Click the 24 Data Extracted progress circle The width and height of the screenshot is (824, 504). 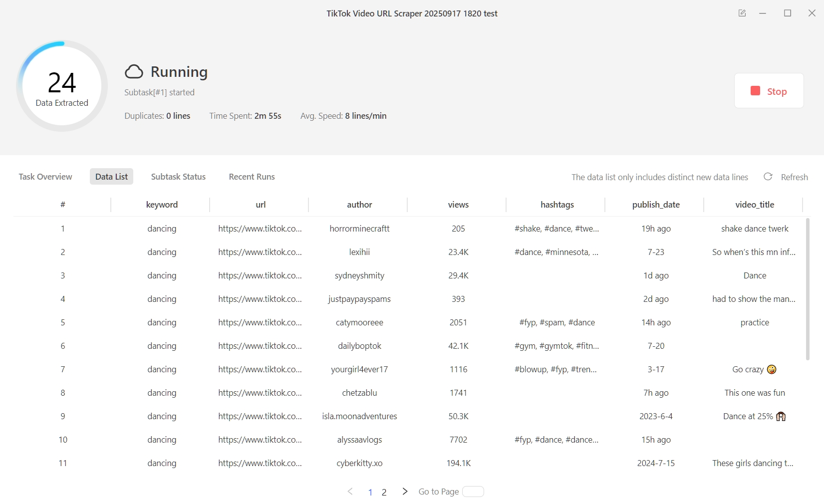tap(61, 85)
